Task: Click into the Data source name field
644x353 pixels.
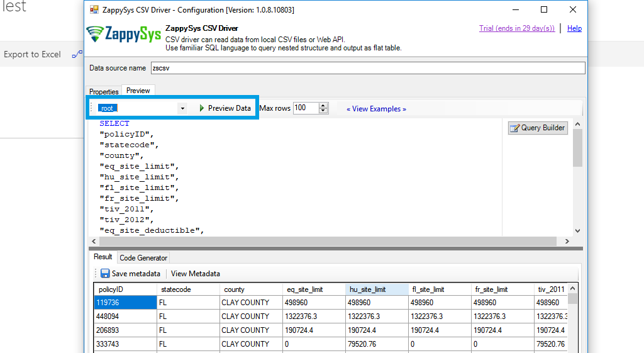Action: pyautogui.click(x=367, y=68)
